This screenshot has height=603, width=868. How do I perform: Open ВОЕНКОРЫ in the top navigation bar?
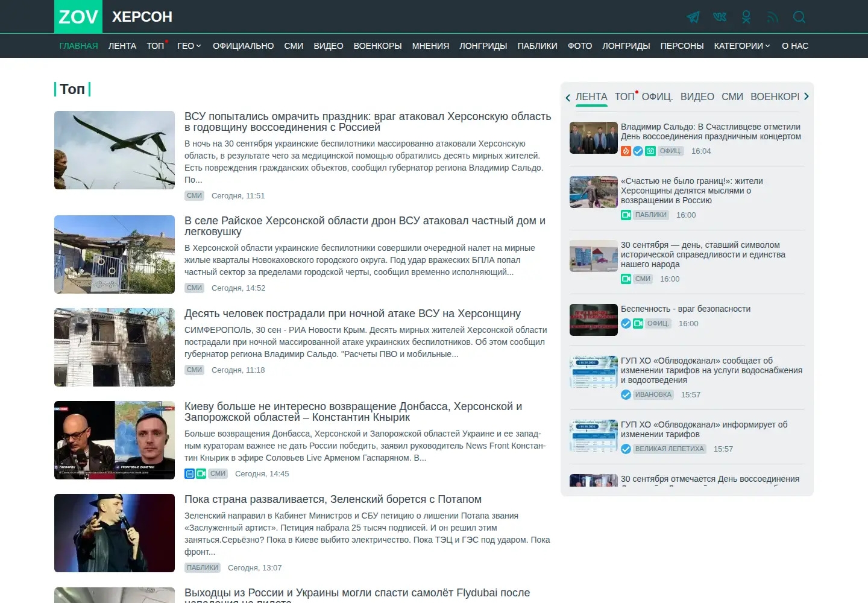pyautogui.click(x=378, y=46)
